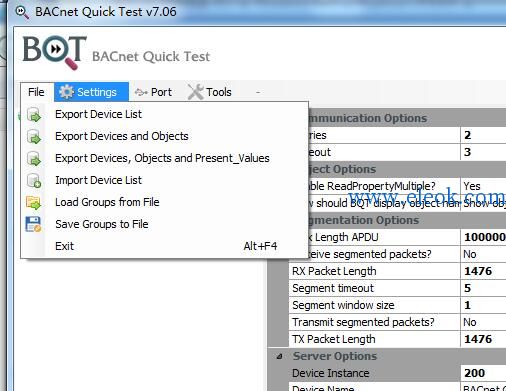
Task: Click the BACnet Quick Test title bar icon
Action: pos(22,12)
